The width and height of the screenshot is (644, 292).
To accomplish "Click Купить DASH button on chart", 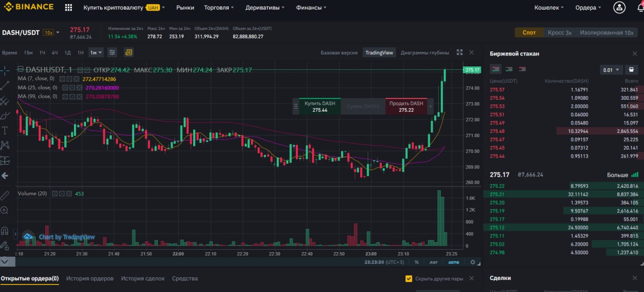I will [320, 106].
